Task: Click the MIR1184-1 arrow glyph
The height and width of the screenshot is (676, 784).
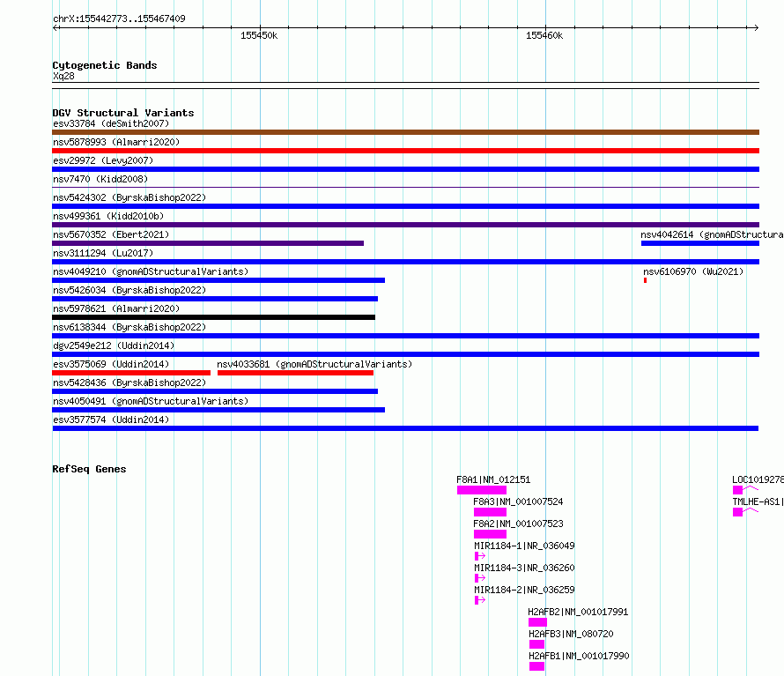Action: (480, 556)
